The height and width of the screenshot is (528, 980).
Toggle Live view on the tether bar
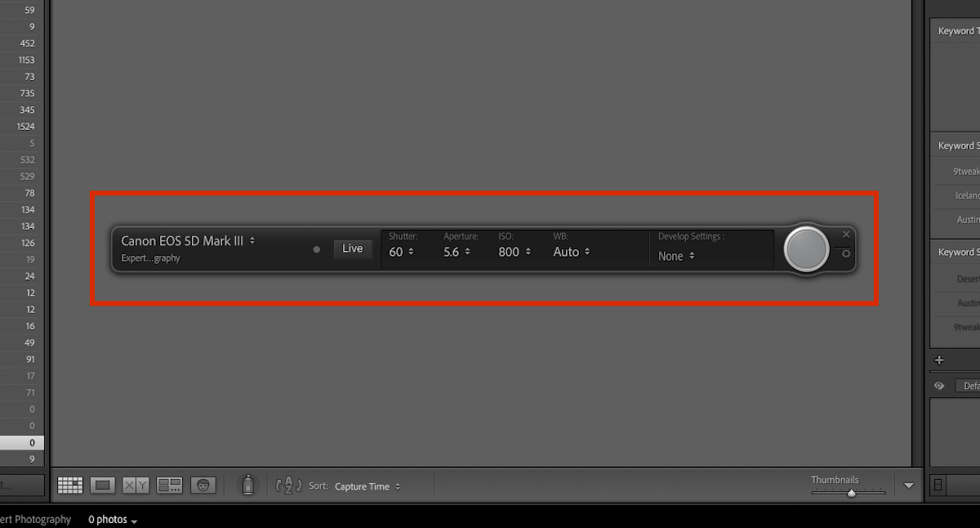pos(353,248)
